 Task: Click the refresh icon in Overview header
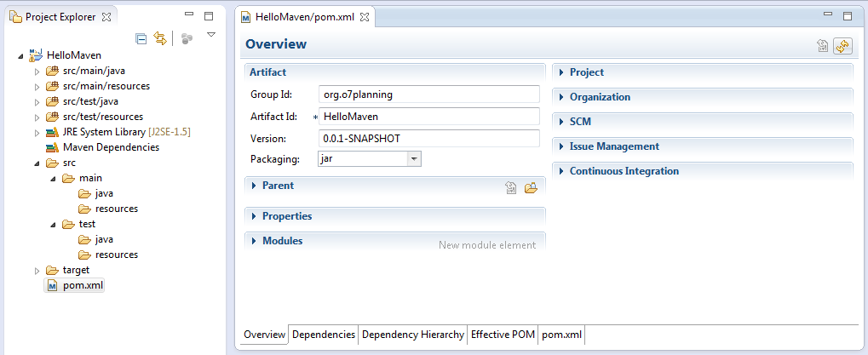pyautogui.click(x=842, y=46)
